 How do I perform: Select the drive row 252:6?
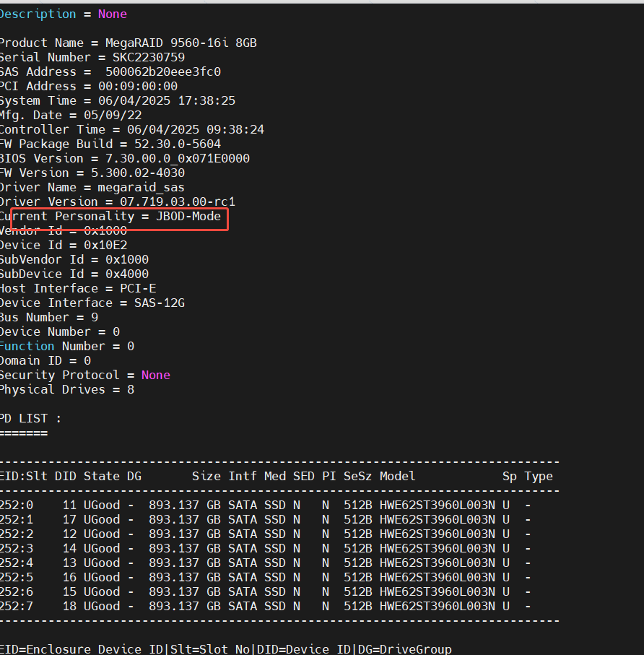(x=265, y=592)
